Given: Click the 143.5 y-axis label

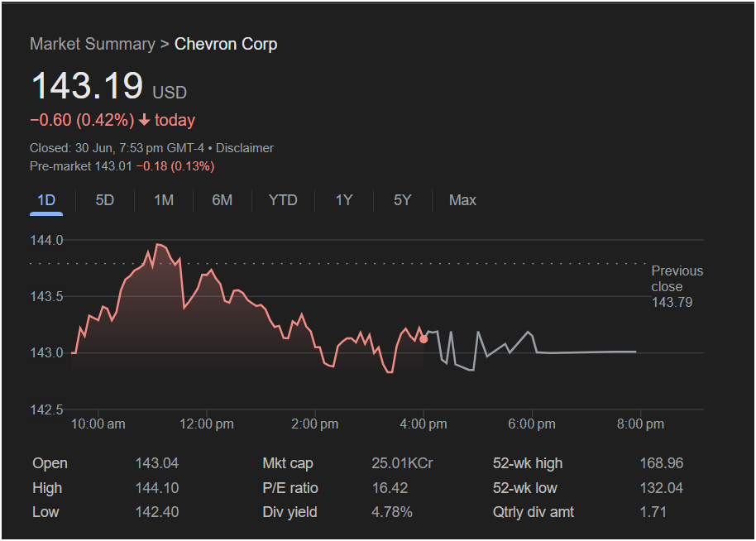Looking at the screenshot, I should (x=46, y=296).
